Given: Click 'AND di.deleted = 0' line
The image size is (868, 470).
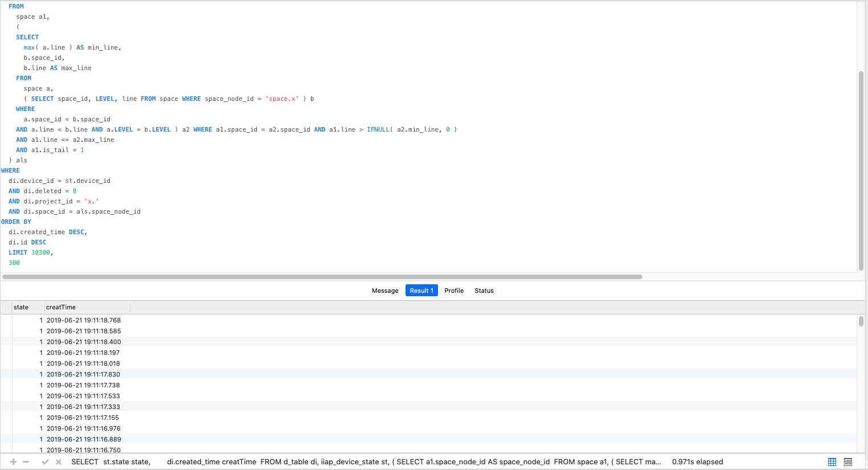Looking at the screenshot, I should [x=42, y=191].
